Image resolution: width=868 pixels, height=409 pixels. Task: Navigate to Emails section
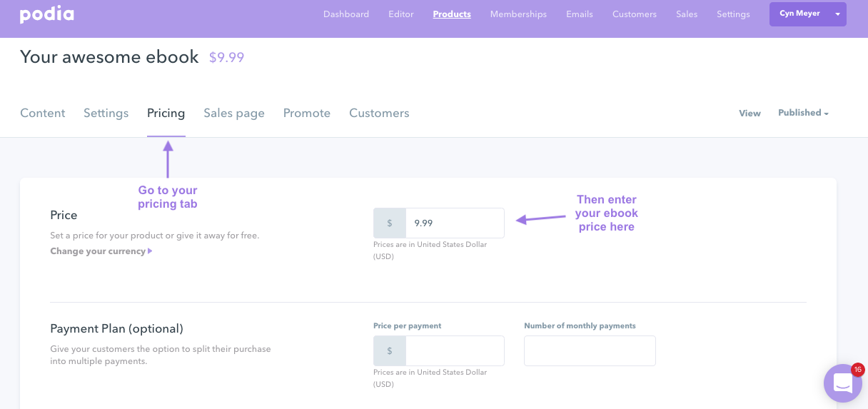(x=580, y=14)
